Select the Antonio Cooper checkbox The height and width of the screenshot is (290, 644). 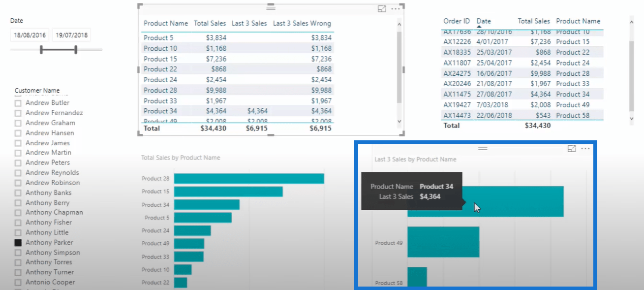tap(18, 283)
